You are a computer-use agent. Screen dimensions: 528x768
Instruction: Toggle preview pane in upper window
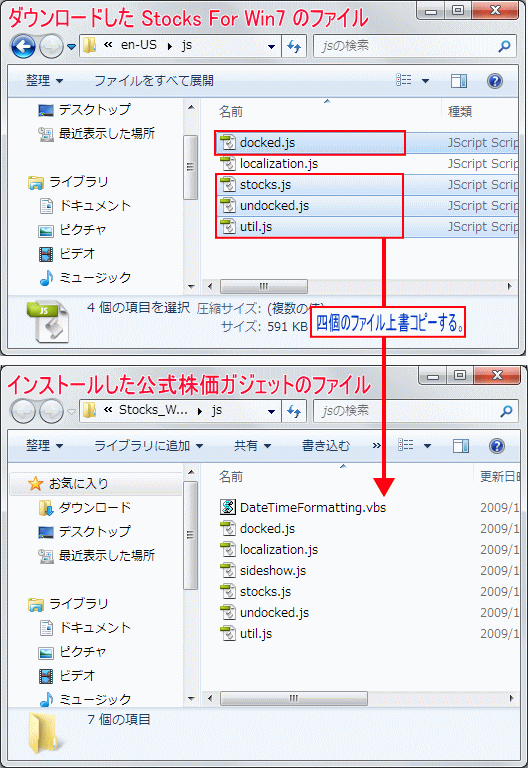[459, 81]
